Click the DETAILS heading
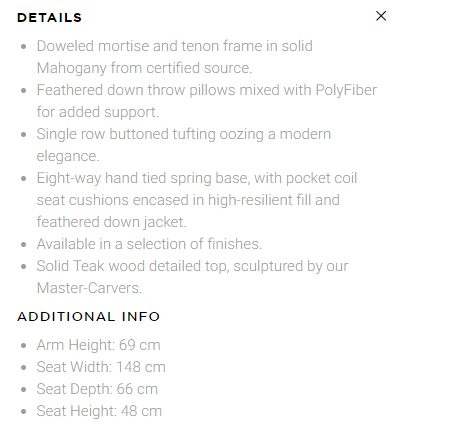 (x=49, y=18)
